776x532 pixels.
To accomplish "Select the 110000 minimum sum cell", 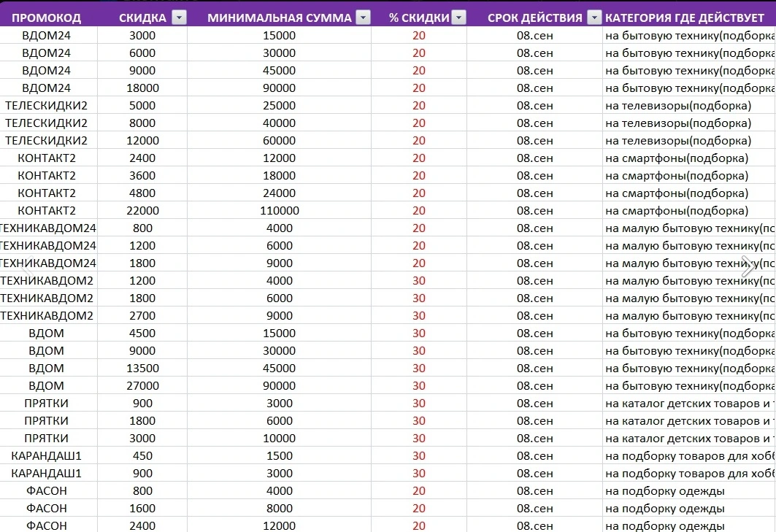I will click(279, 211).
